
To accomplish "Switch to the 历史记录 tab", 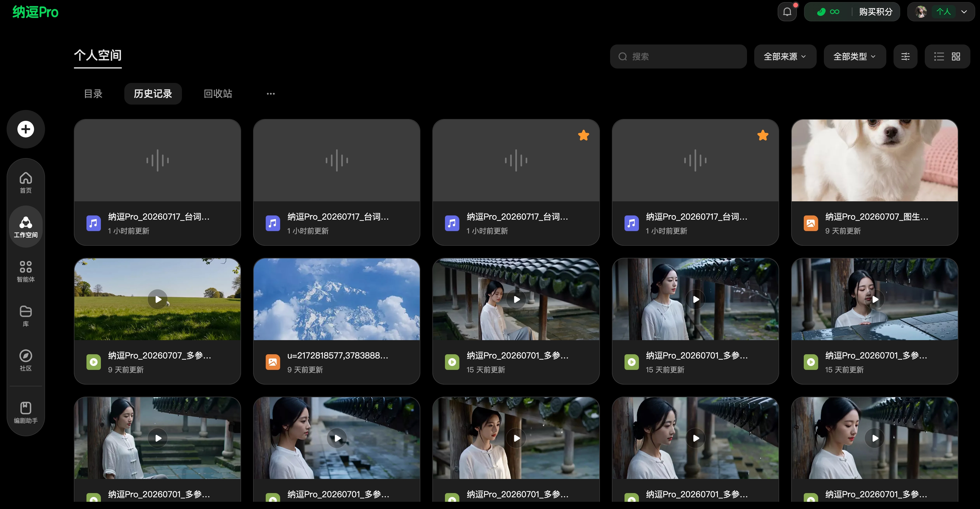I will coord(153,94).
